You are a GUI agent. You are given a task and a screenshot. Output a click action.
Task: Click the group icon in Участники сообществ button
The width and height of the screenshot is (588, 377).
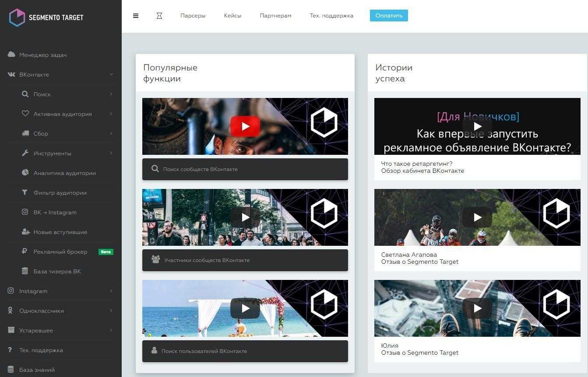click(155, 259)
